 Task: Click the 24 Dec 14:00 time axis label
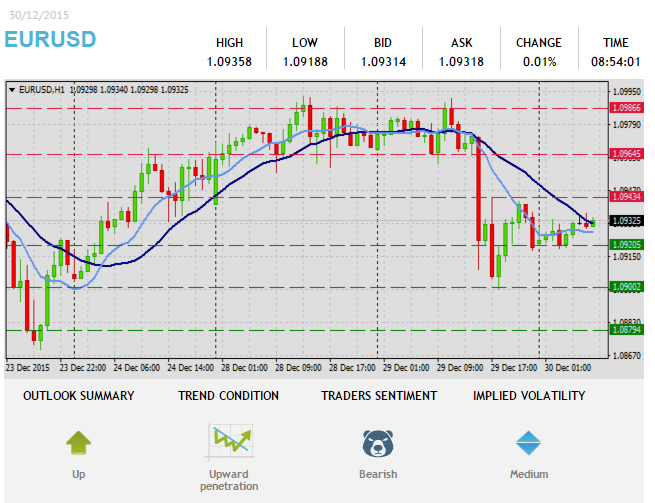(190, 368)
